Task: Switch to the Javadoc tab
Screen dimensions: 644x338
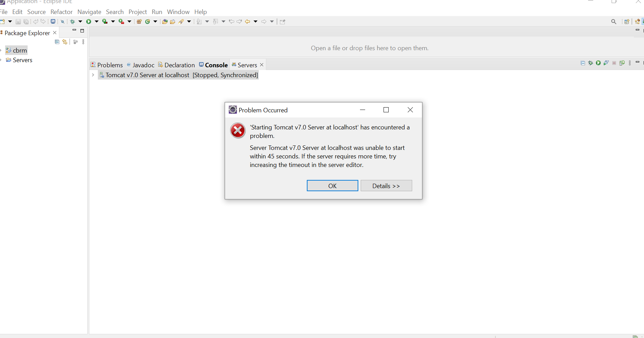Action: (140, 65)
